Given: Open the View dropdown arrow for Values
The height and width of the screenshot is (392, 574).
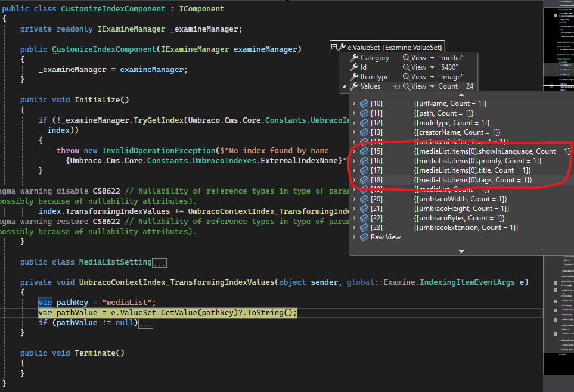Looking at the screenshot, I should pos(432,86).
